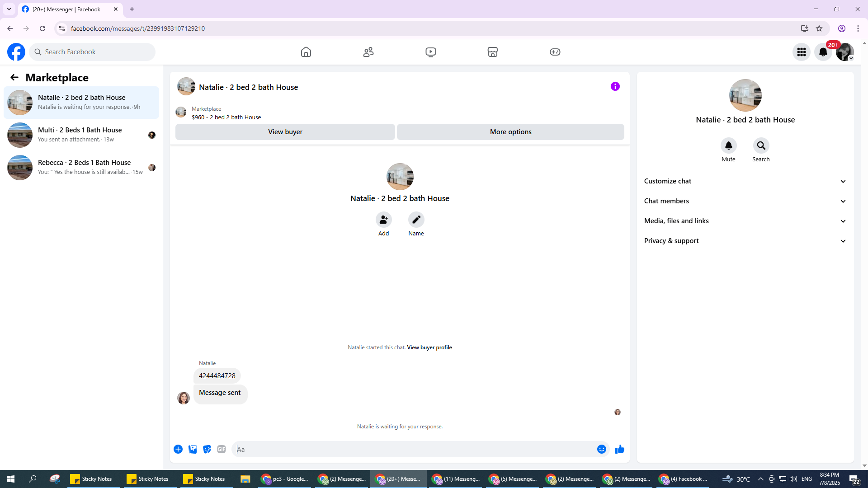Open the sticker chooser icon
This screenshot has height=488, width=868.
click(207, 449)
